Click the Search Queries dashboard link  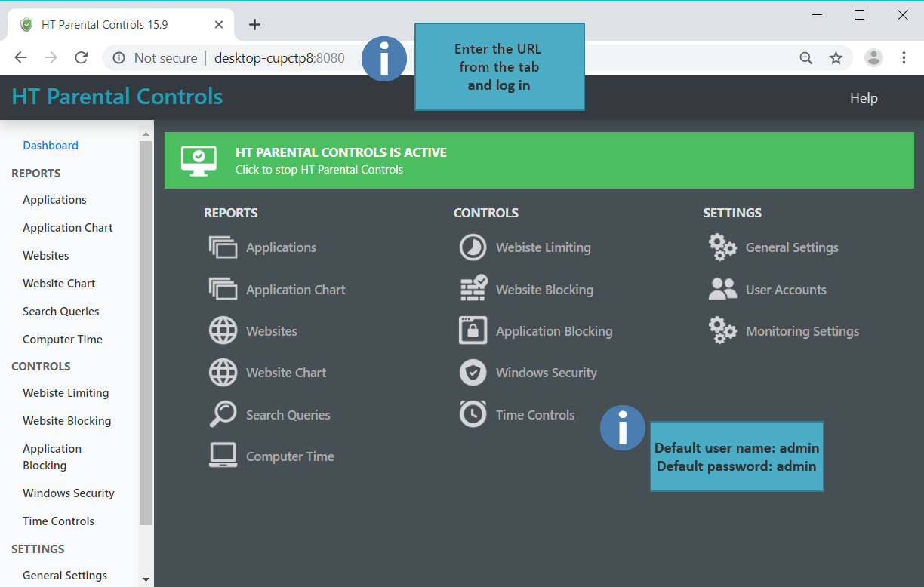(288, 415)
